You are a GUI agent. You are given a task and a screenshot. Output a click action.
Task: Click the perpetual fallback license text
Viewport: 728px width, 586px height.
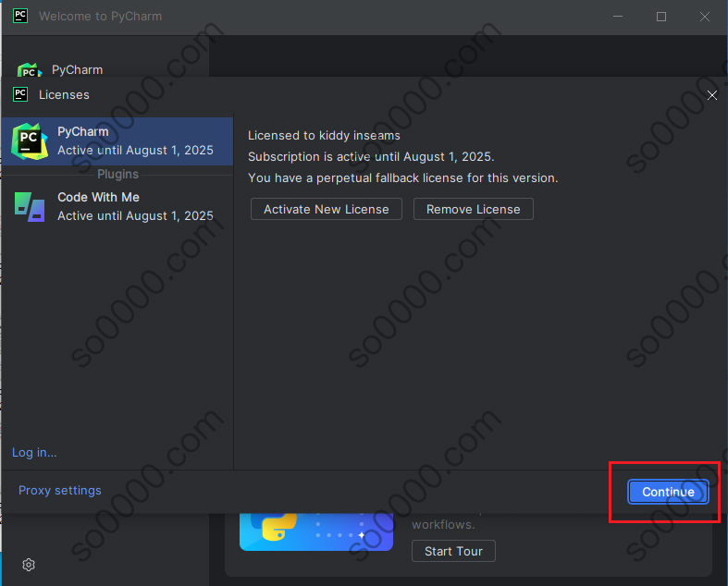(x=403, y=178)
